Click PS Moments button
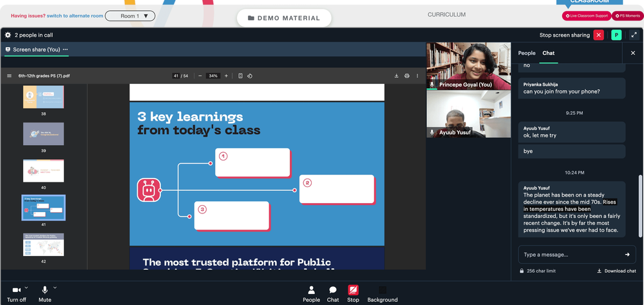 pyautogui.click(x=628, y=15)
